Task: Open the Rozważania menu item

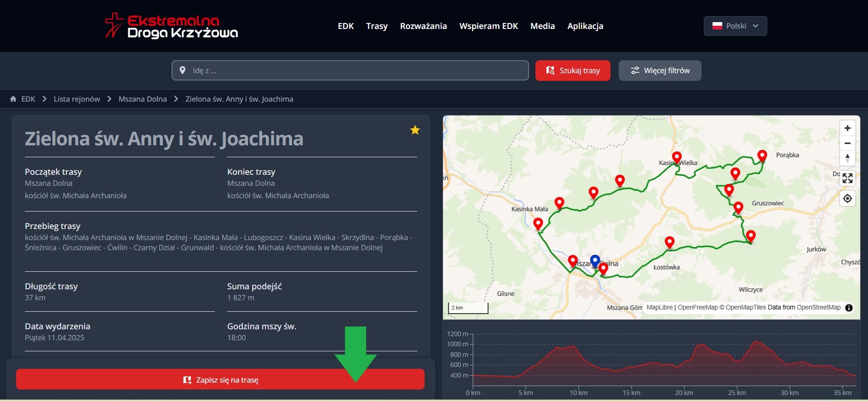Action: click(423, 26)
